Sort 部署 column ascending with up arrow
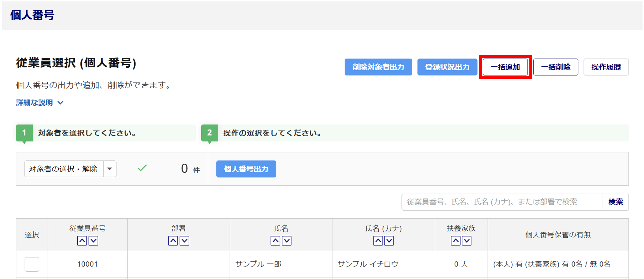This screenshot has width=644, height=279. pyautogui.click(x=173, y=241)
